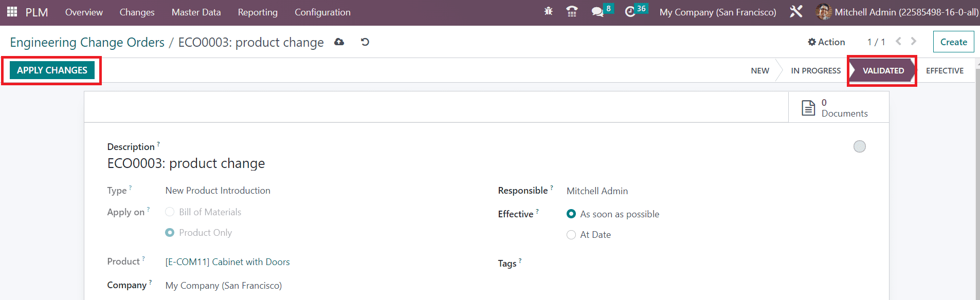Screen dimensions: 980x300
Task: Open the Reporting menu
Action: (x=258, y=12)
